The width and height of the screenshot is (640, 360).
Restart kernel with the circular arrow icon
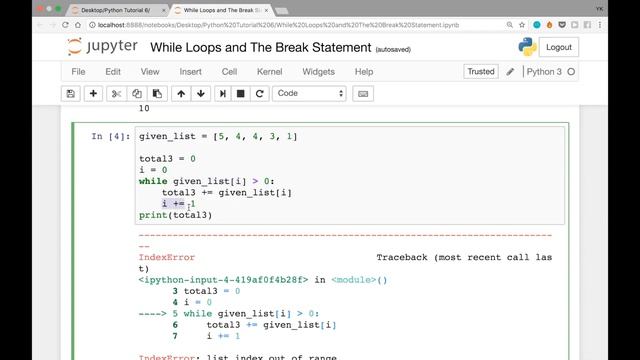point(259,93)
